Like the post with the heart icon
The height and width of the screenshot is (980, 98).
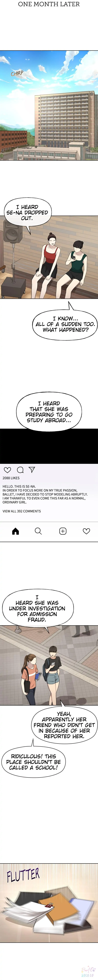(7, 470)
